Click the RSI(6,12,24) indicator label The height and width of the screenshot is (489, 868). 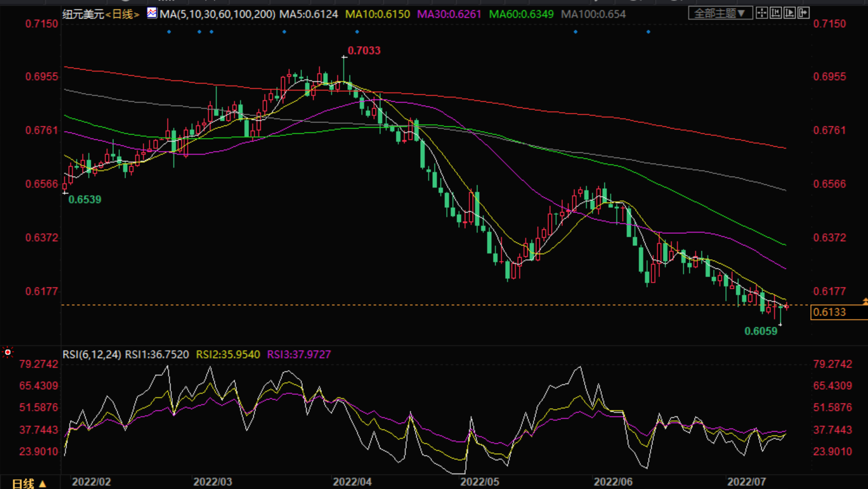click(x=91, y=354)
